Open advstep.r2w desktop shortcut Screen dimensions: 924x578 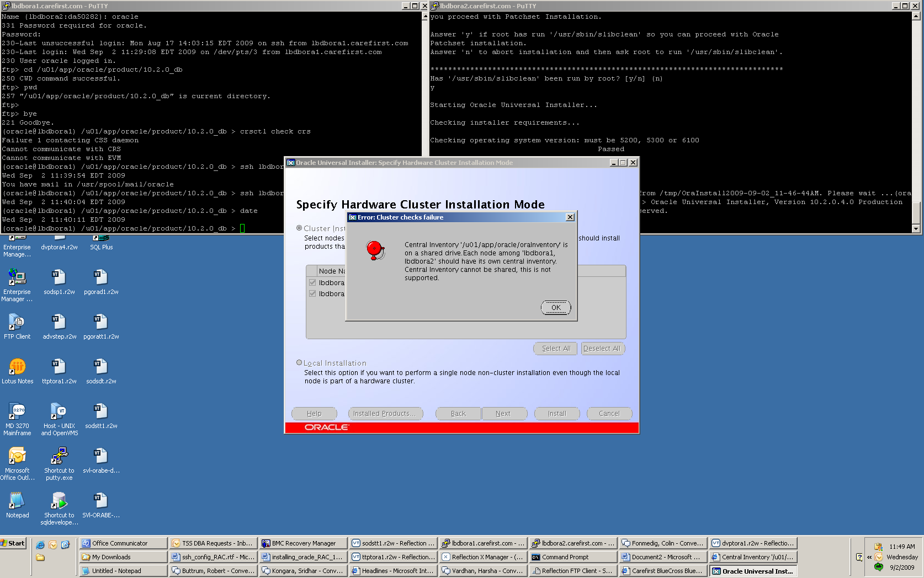pos(59,327)
